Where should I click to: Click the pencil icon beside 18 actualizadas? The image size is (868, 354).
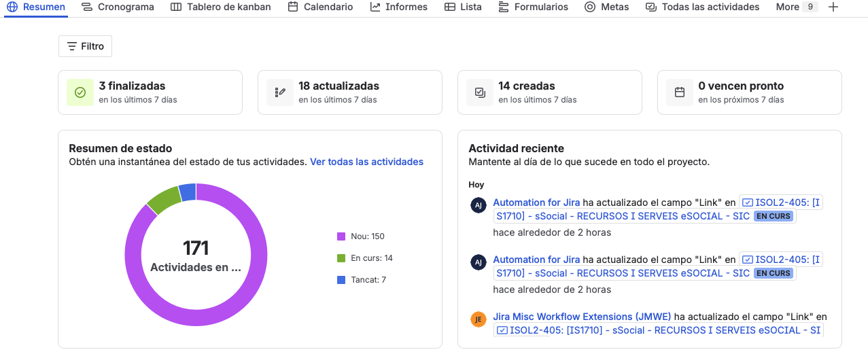(x=280, y=92)
